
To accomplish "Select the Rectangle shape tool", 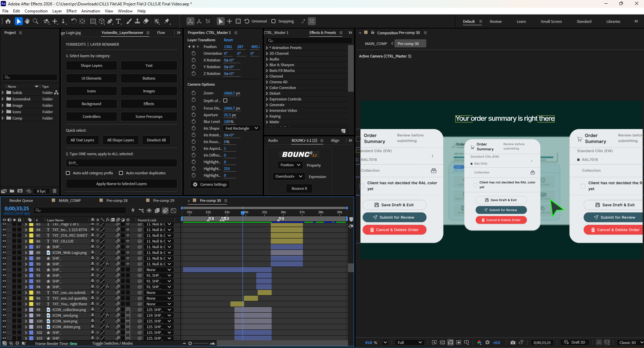I will 93,21.
